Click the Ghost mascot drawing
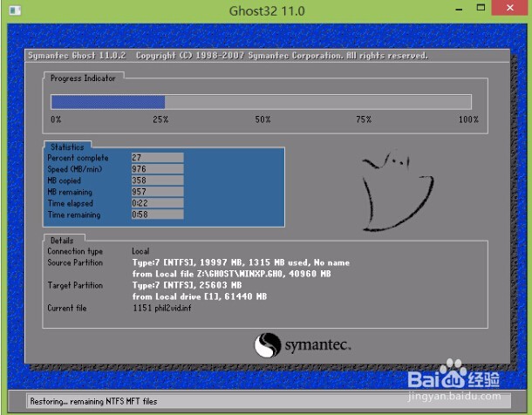This screenshot has height=415, width=532. (x=398, y=191)
